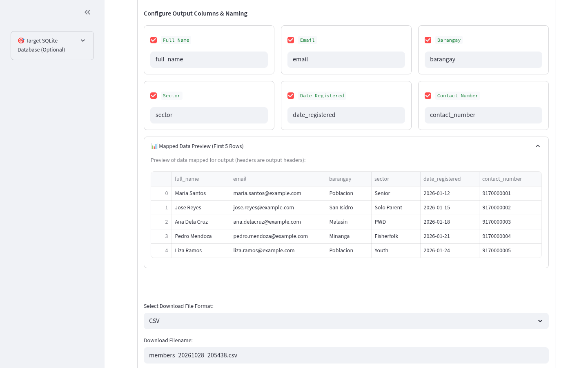This screenshot has width=588, height=368.
Task: Select the cell 'San Isidro'
Action: [x=349, y=208]
